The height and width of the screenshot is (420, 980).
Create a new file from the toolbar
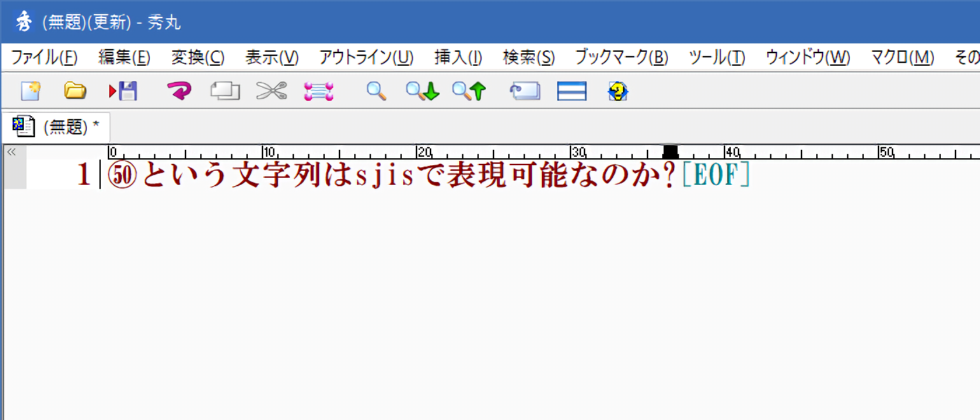tap(31, 91)
